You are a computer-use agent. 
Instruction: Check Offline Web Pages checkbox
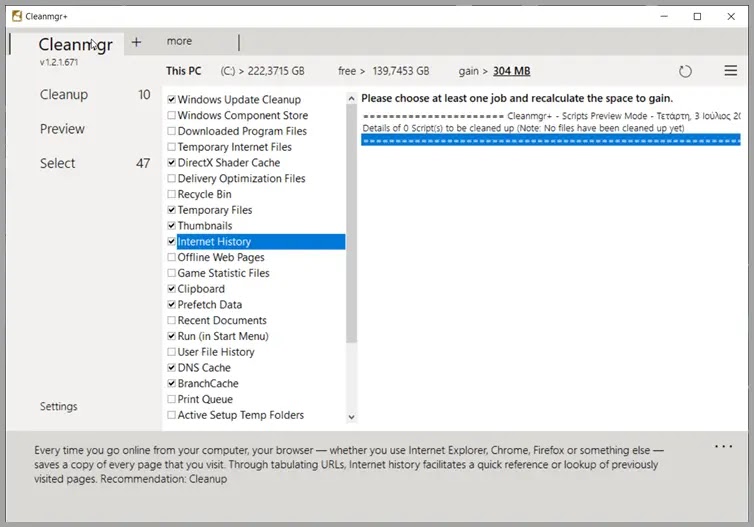tap(171, 257)
